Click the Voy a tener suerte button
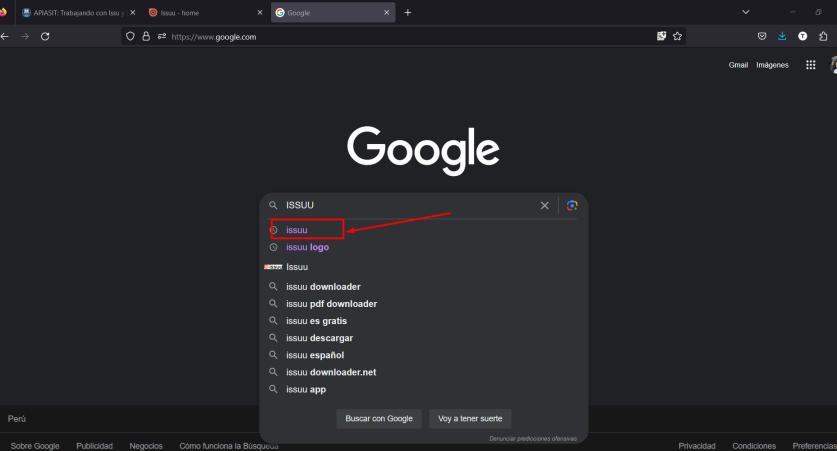 [x=470, y=418]
